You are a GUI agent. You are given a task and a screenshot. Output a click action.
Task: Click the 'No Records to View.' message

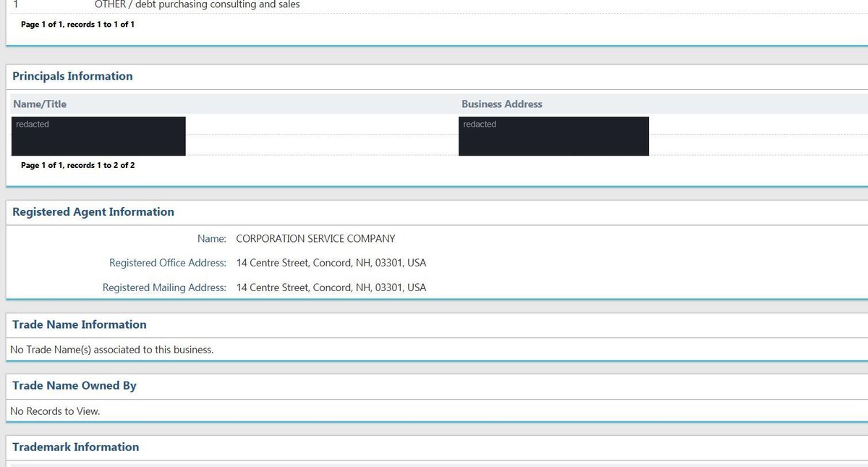coord(55,411)
